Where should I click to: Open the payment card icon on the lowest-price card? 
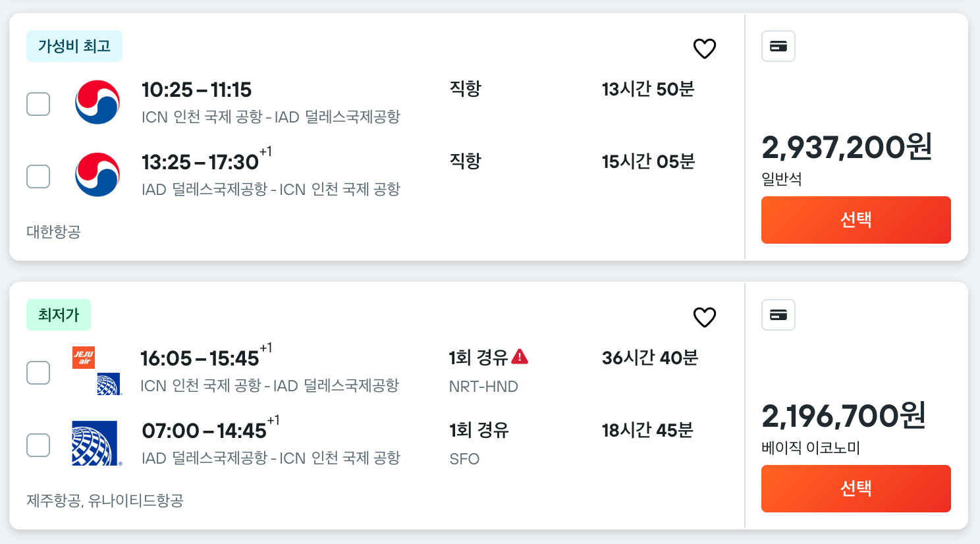(x=778, y=315)
